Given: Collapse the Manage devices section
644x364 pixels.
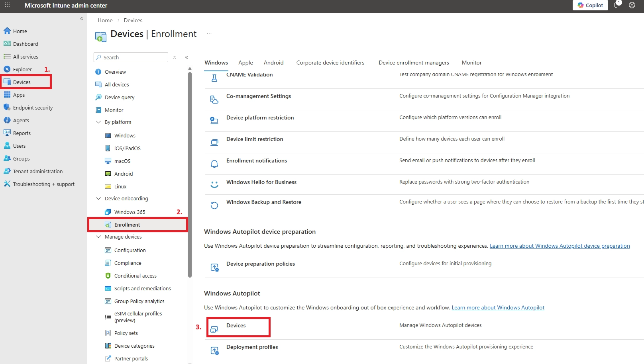Looking at the screenshot, I should [x=98, y=237].
